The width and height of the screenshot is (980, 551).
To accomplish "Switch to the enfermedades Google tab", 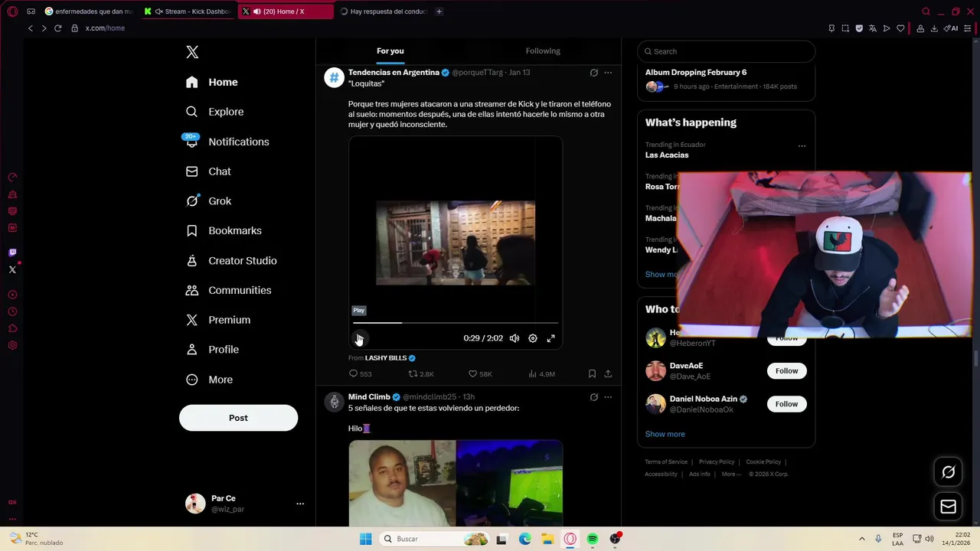I will pos(89,11).
